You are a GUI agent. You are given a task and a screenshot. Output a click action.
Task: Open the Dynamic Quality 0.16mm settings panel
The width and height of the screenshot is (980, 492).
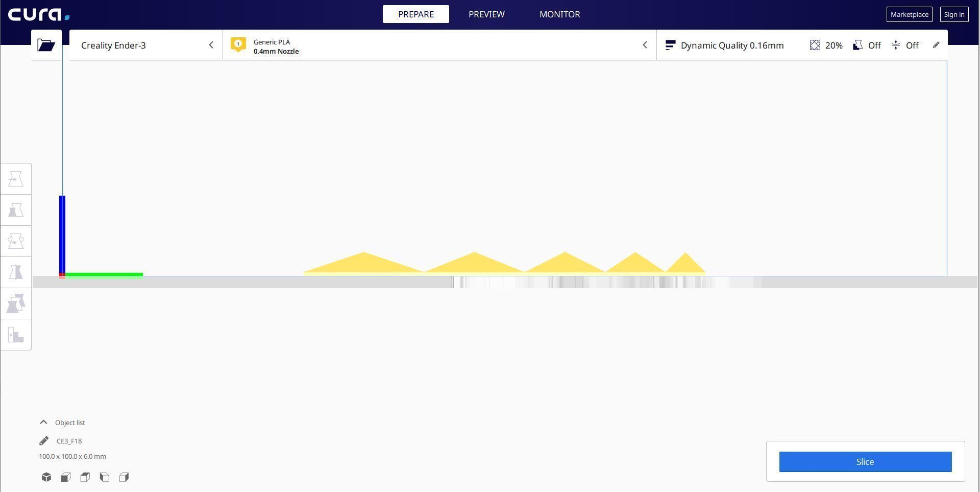point(802,45)
